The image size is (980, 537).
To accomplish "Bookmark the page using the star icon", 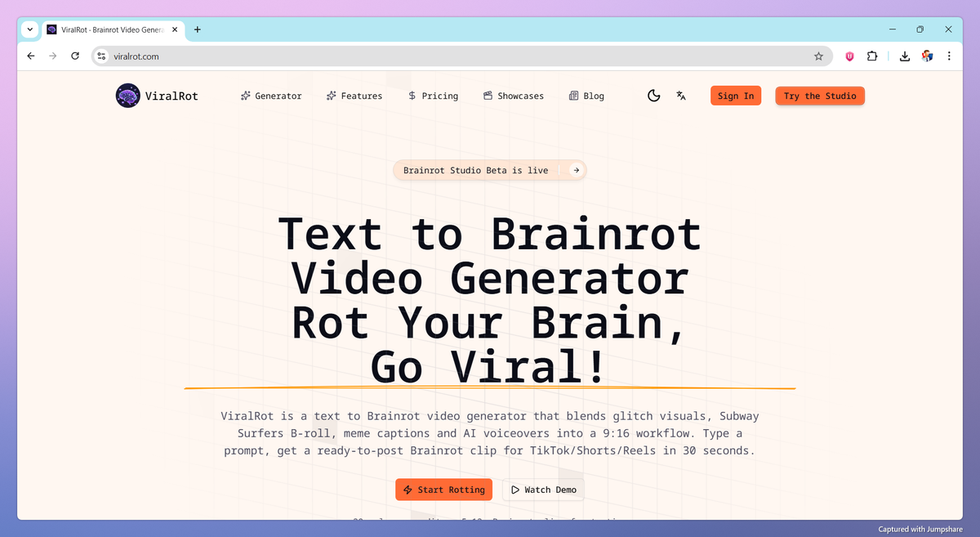I will point(818,56).
